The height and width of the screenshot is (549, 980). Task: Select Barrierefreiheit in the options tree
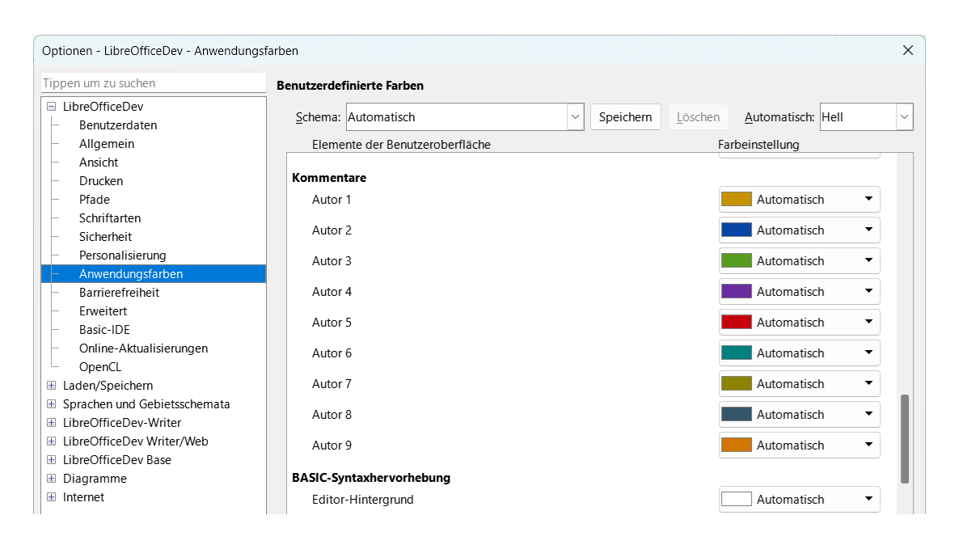click(119, 293)
